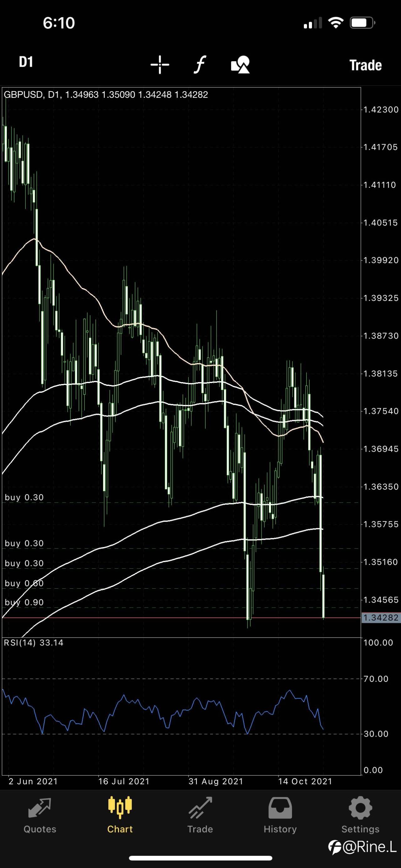
Task: Tap price scale value 1.42300
Action: [381, 109]
